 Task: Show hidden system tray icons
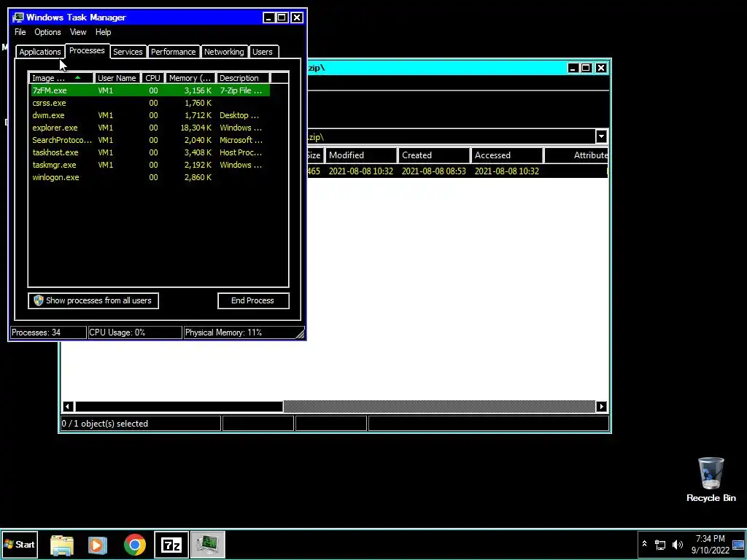tap(644, 544)
